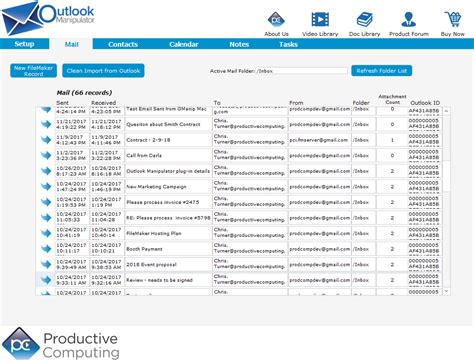Click the Sent column header

62,103
